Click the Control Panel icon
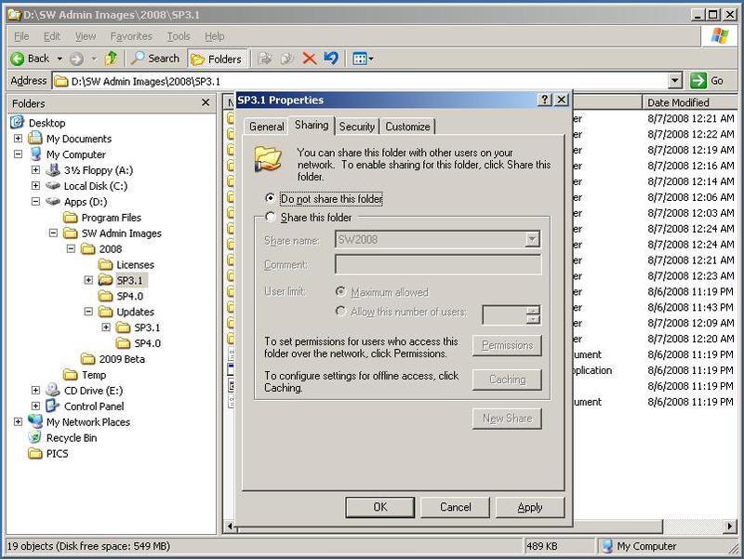This screenshot has width=744, height=560. pos(52,406)
